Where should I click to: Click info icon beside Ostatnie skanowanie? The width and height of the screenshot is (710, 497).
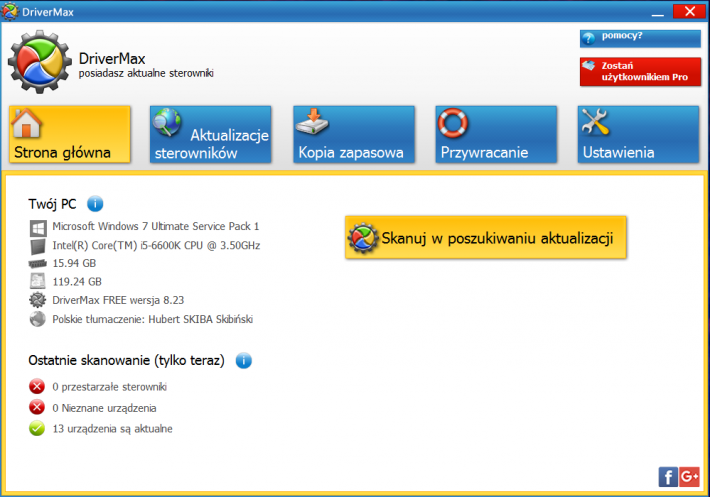coord(244,360)
